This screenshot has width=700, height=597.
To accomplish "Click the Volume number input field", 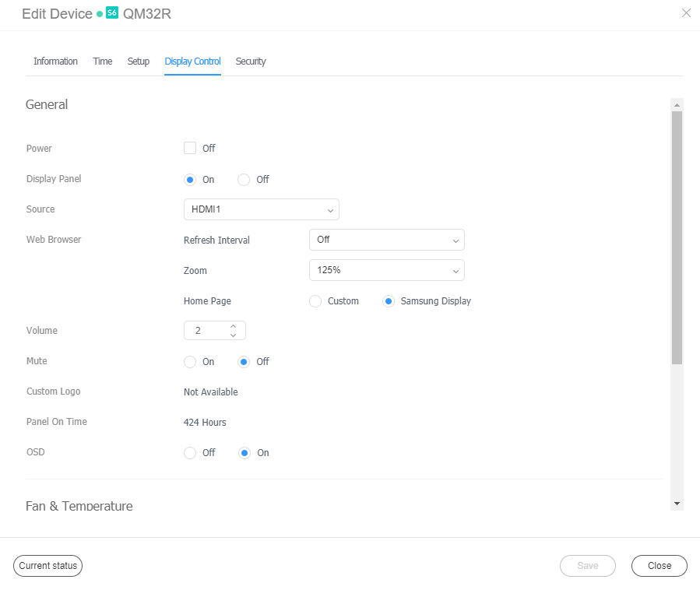I will pyautogui.click(x=215, y=331).
